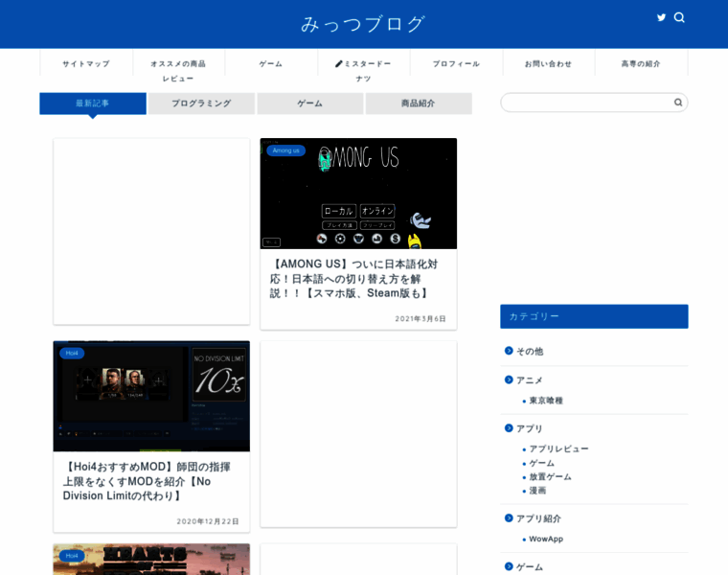
Task: Switch to the プログラミング tab
Action: click(x=201, y=103)
